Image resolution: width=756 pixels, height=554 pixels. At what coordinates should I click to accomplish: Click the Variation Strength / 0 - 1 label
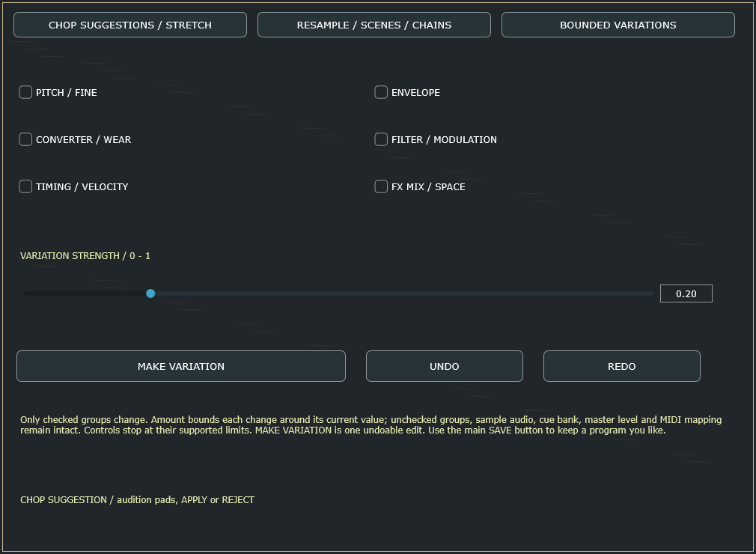pyautogui.click(x=85, y=256)
